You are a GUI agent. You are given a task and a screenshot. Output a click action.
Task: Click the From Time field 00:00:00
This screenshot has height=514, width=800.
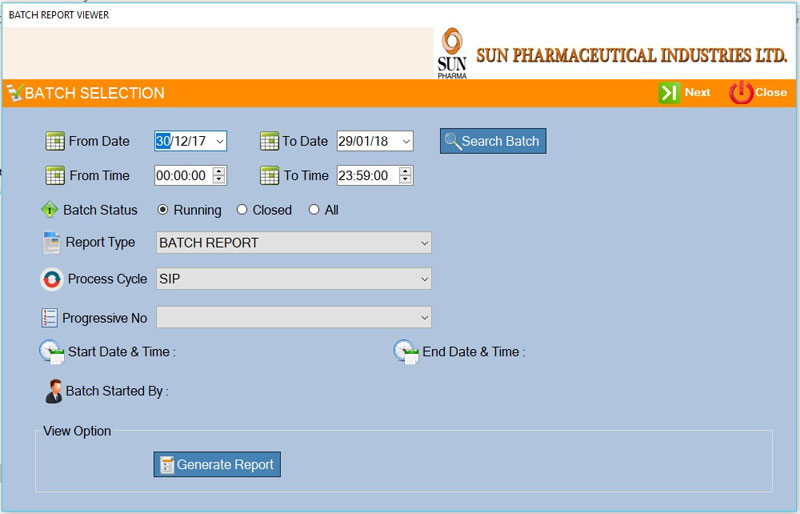click(x=190, y=176)
